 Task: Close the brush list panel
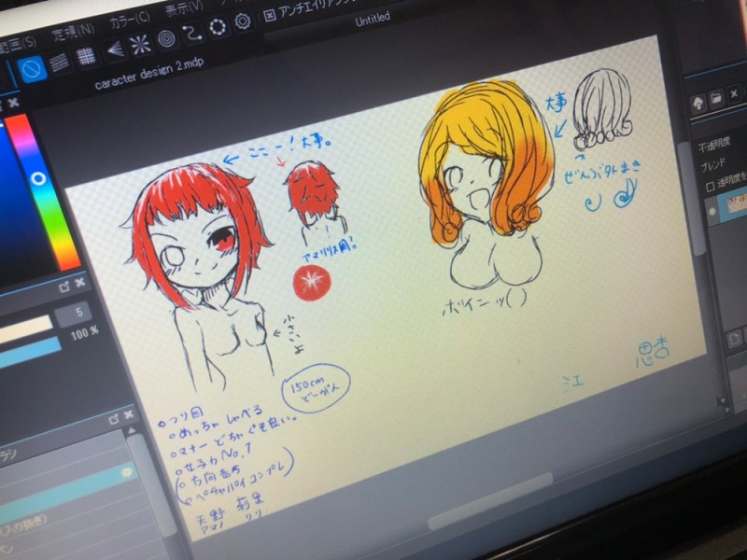pos(129,415)
